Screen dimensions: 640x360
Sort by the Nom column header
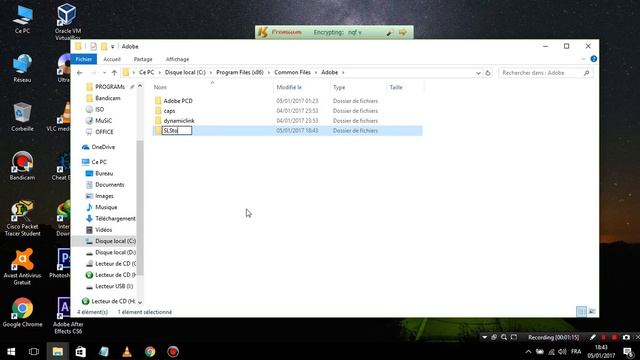point(212,87)
